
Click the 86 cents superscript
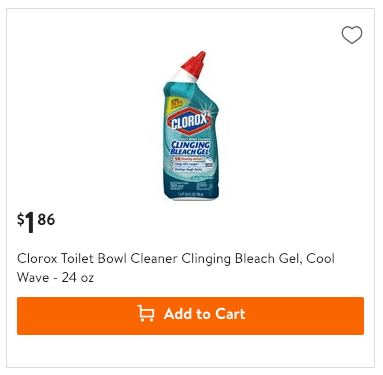coord(46,220)
